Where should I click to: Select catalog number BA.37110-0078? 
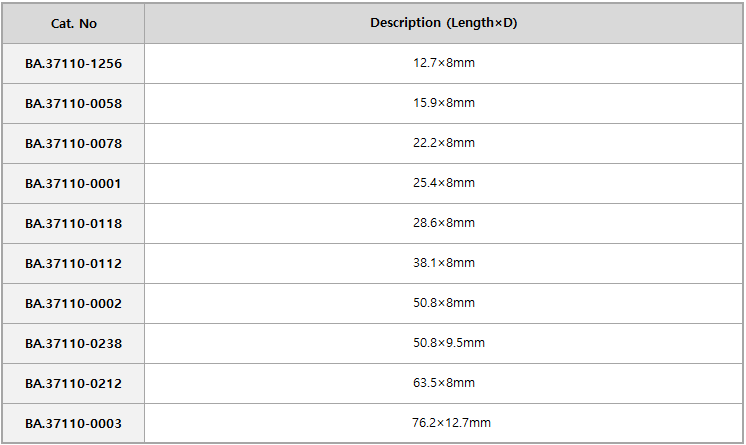tap(74, 144)
